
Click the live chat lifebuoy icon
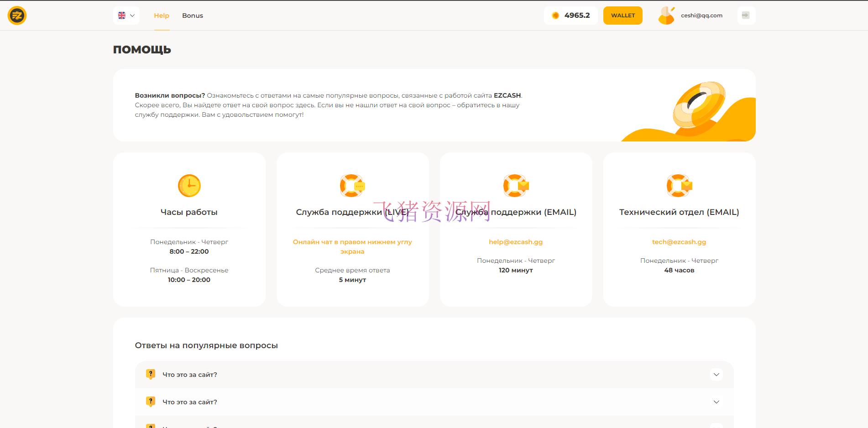point(352,186)
